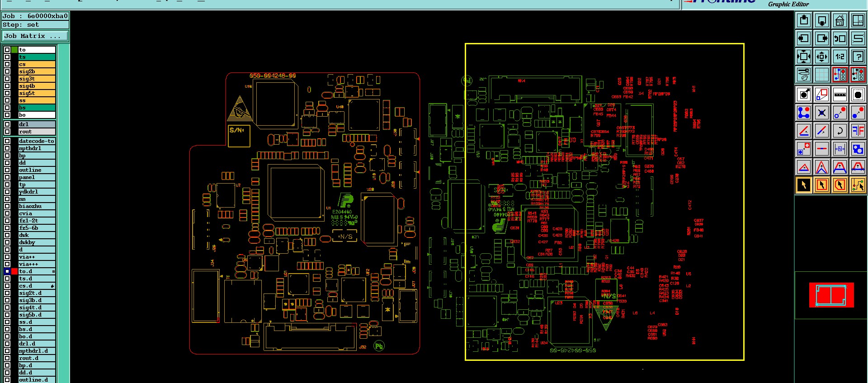Viewport: 868px width, 383px height.
Task: Click the 1:2 scale icon
Action: tap(840, 57)
